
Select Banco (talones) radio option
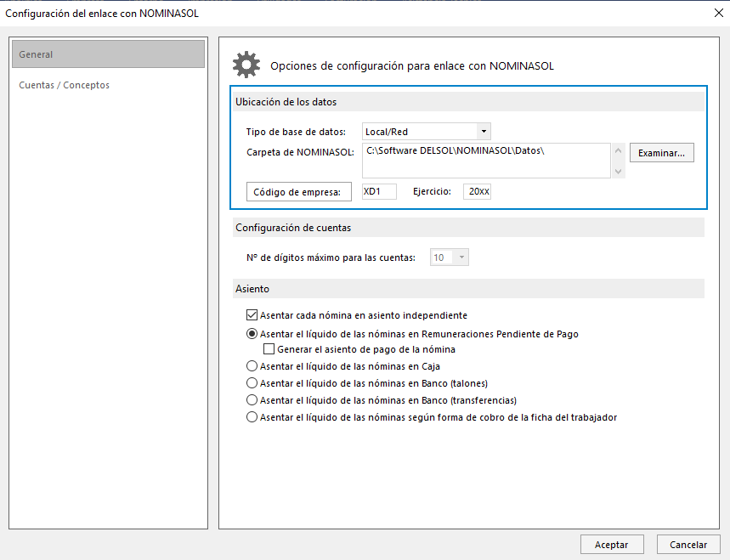(252, 383)
